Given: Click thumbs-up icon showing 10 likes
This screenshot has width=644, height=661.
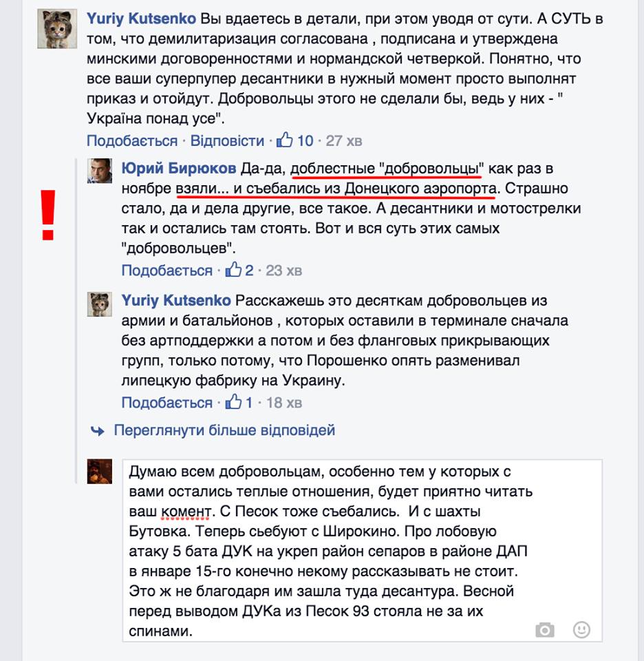Looking at the screenshot, I should 284,140.
